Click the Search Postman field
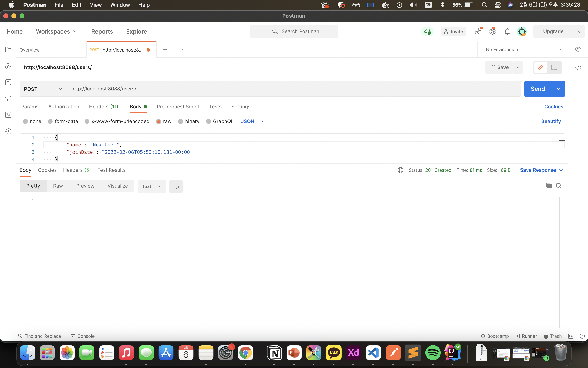This screenshot has height=368, width=588. pyautogui.click(x=294, y=31)
